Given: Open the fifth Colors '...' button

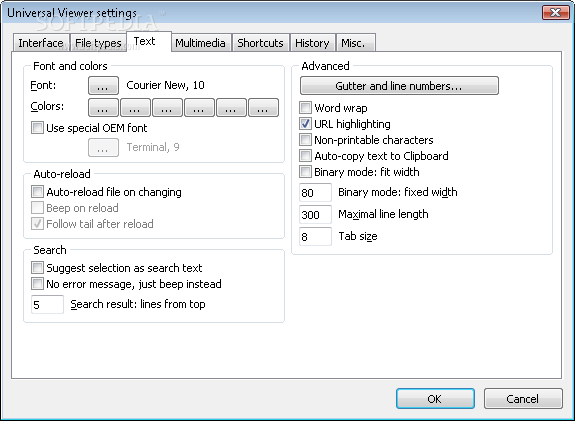Looking at the screenshot, I should pos(231,107).
